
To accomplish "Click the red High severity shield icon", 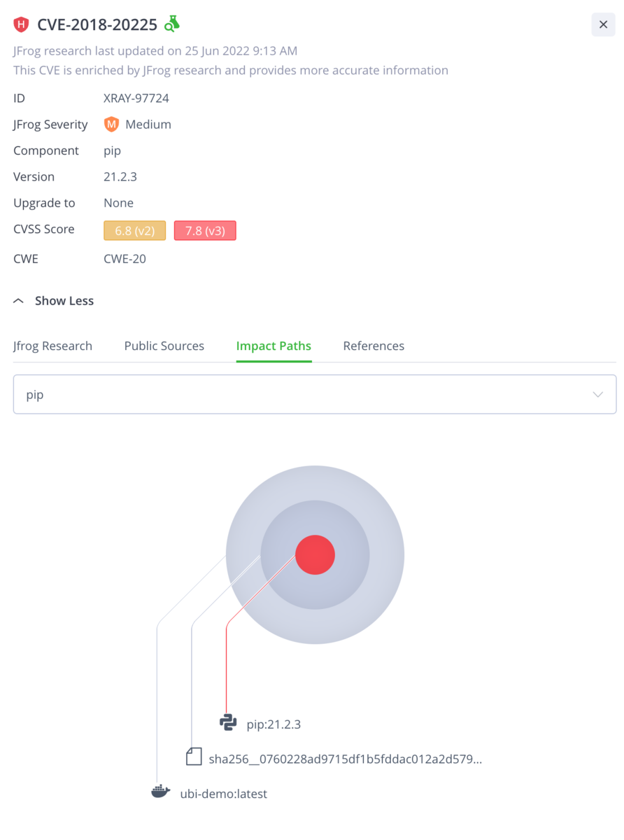I will [22, 24].
